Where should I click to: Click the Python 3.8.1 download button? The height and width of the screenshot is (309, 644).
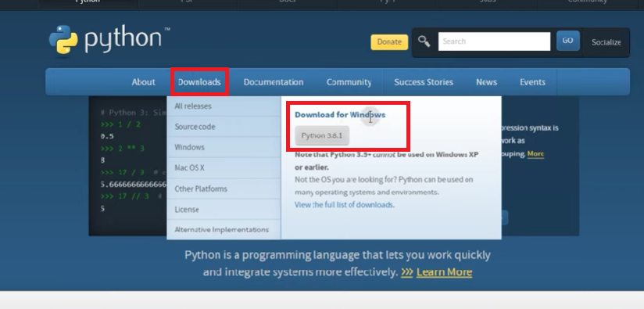pyautogui.click(x=322, y=135)
